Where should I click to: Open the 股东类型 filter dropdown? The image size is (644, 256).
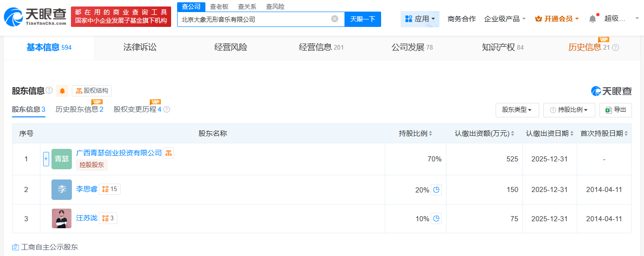(x=517, y=110)
